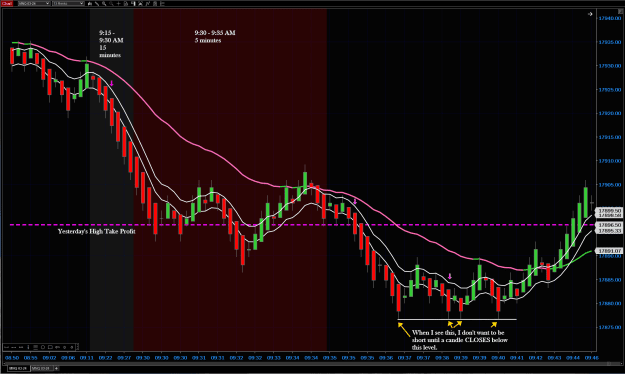The height and width of the screenshot is (374, 625).
Task: Switch to the first MNQ 03-24 tab
Action: coord(19,368)
